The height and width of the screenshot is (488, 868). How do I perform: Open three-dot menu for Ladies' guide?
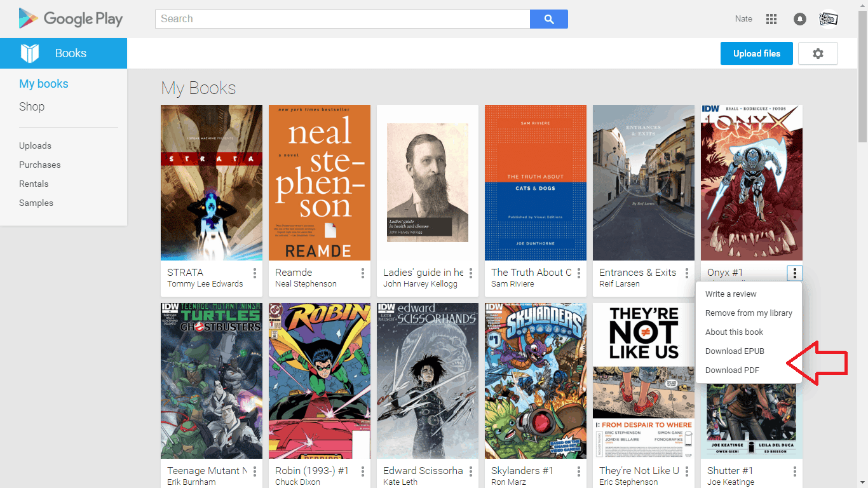coord(471,273)
